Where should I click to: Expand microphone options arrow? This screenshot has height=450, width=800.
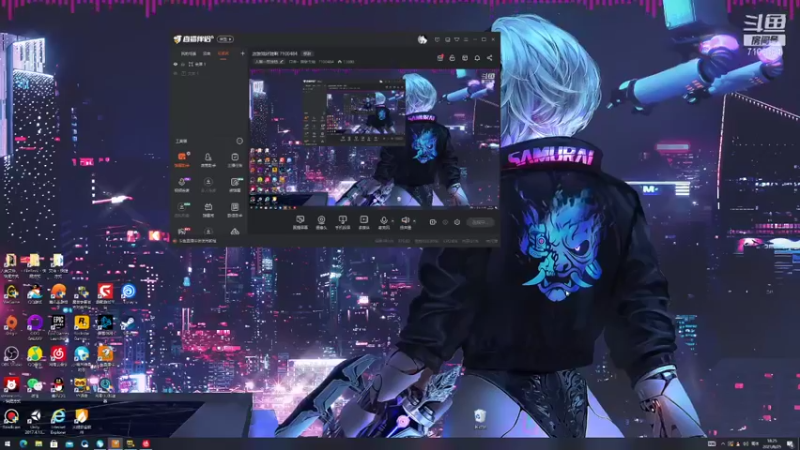click(x=392, y=221)
